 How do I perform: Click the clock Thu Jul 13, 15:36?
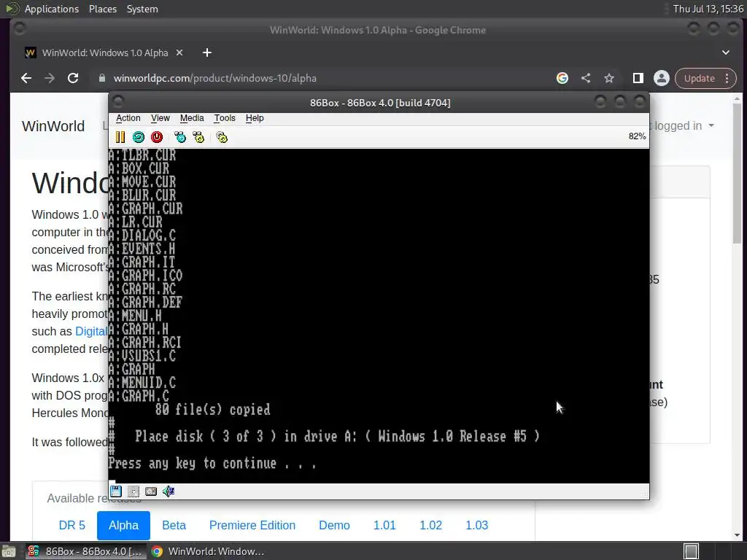708,9
